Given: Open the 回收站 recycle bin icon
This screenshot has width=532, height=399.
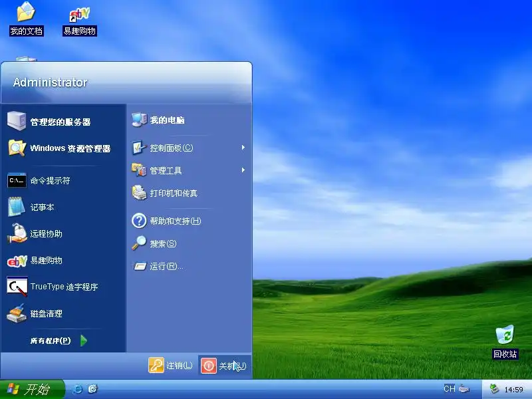Looking at the screenshot, I should click(505, 335).
